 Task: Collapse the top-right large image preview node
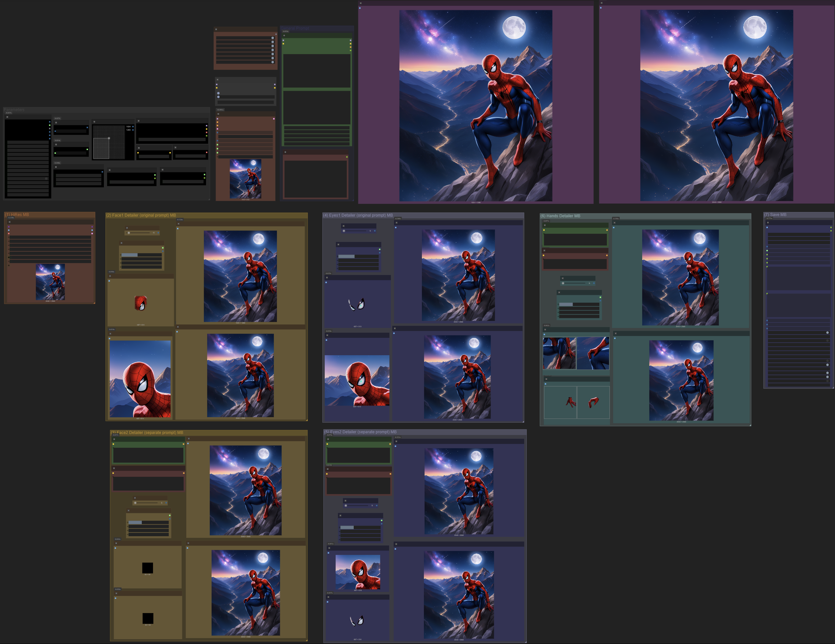click(x=601, y=3)
